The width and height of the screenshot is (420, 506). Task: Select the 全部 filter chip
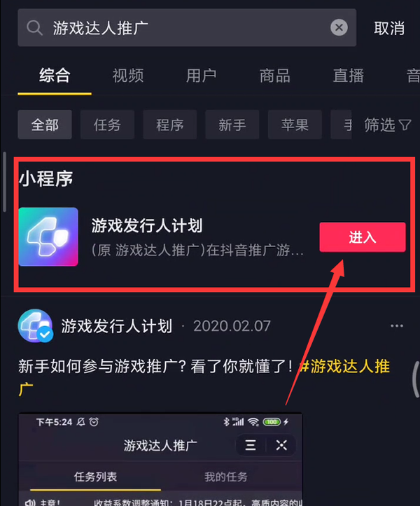45,125
